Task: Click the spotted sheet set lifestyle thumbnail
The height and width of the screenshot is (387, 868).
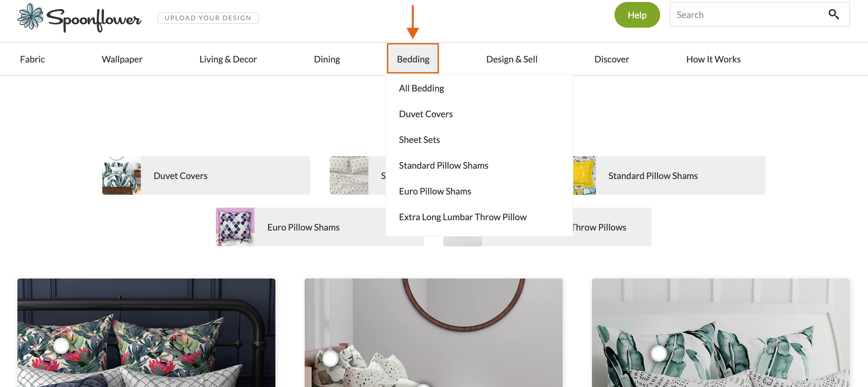Action: (349, 175)
